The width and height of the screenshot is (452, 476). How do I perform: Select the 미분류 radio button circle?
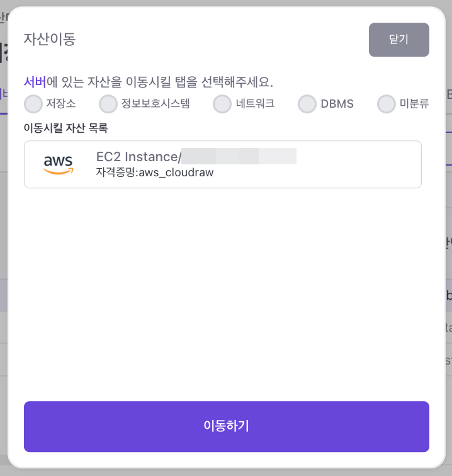[387, 103]
